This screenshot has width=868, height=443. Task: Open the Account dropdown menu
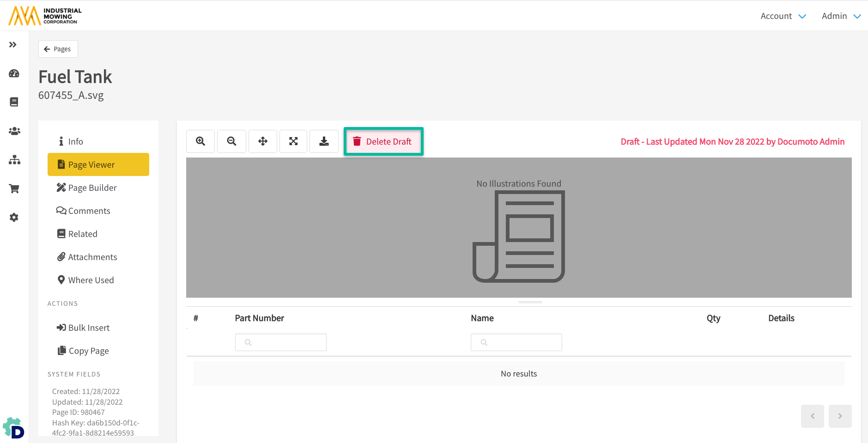783,16
